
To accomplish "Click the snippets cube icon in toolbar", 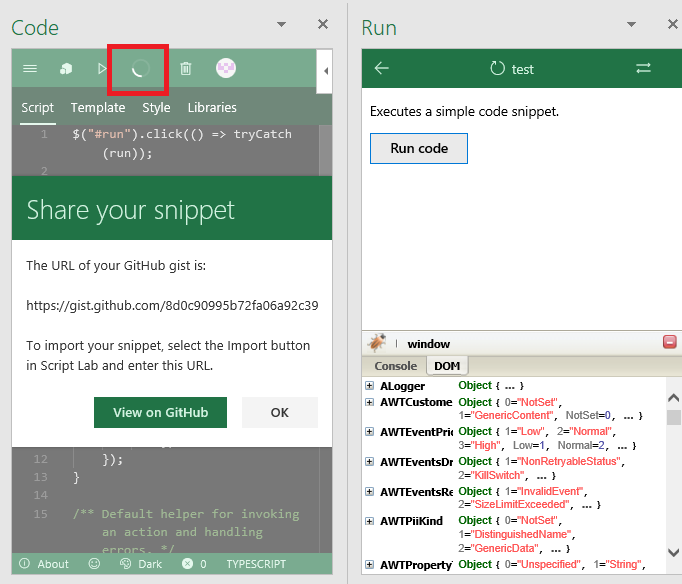I will point(66,69).
